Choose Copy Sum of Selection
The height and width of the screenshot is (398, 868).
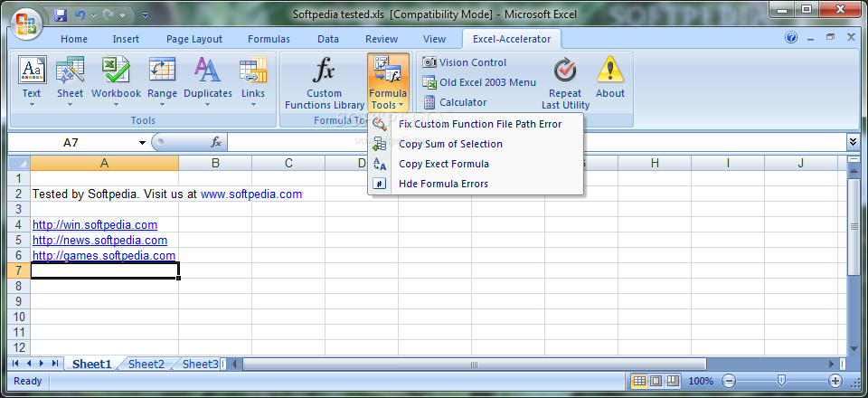476,144
